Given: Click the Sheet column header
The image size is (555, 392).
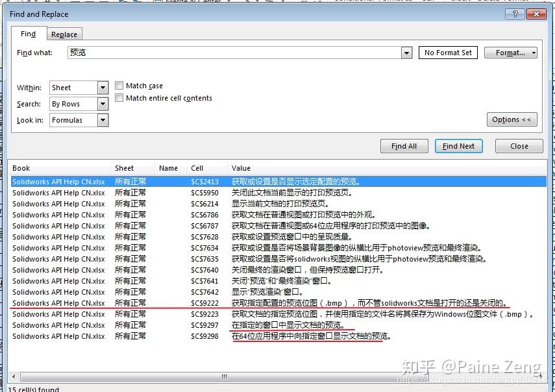Looking at the screenshot, I should [132, 168].
